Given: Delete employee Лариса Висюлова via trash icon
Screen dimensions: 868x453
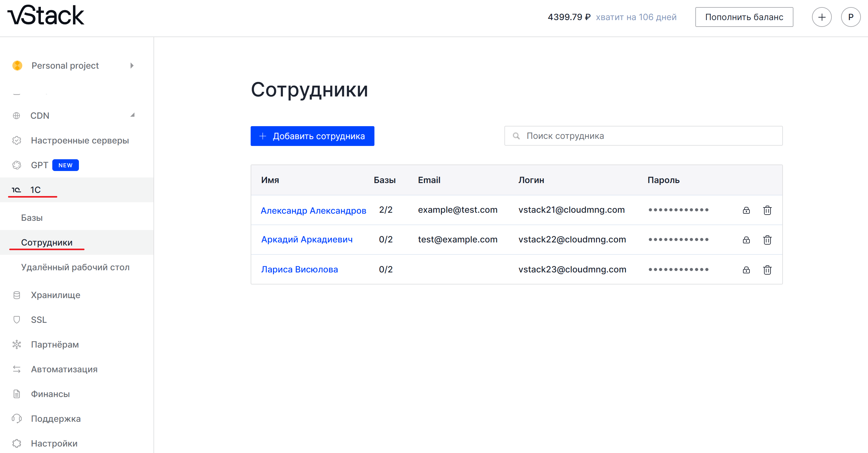Looking at the screenshot, I should pos(767,270).
